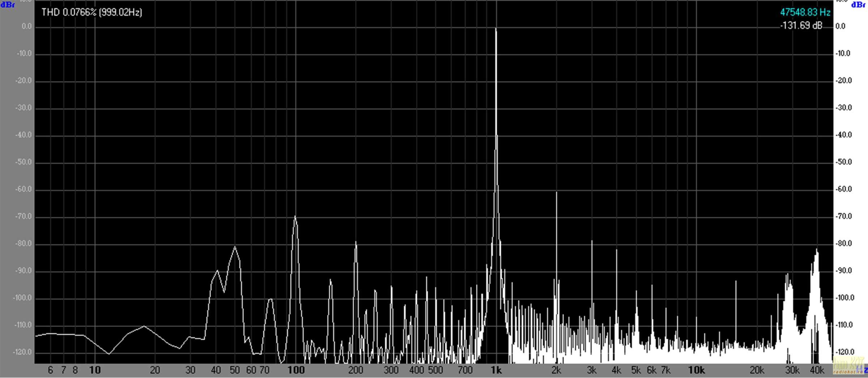Image resolution: width=868 pixels, height=378 pixels.
Task: Select the 400 frequency axis label
Action: [416, 370]
